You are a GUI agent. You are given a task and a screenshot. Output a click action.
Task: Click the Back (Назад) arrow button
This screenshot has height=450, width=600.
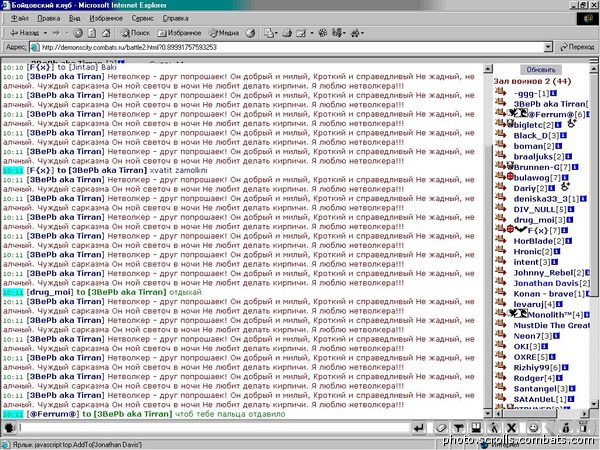click(x=24, y=33)
